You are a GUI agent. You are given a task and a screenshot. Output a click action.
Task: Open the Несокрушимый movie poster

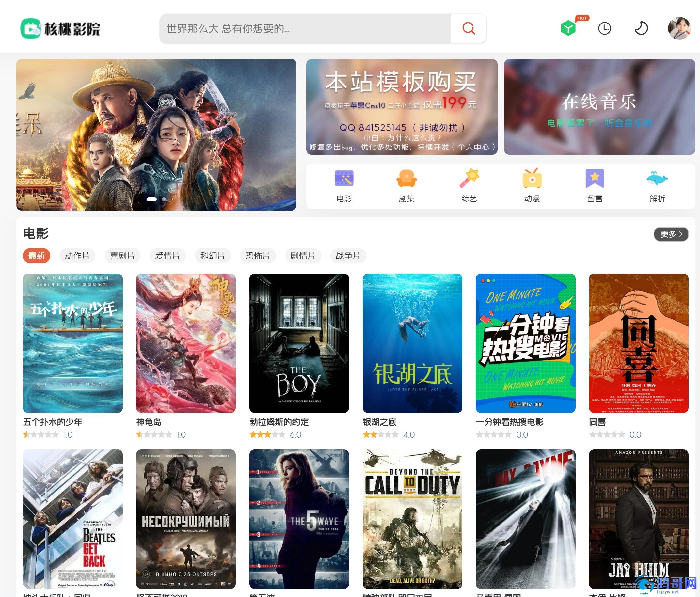point(186,519)
